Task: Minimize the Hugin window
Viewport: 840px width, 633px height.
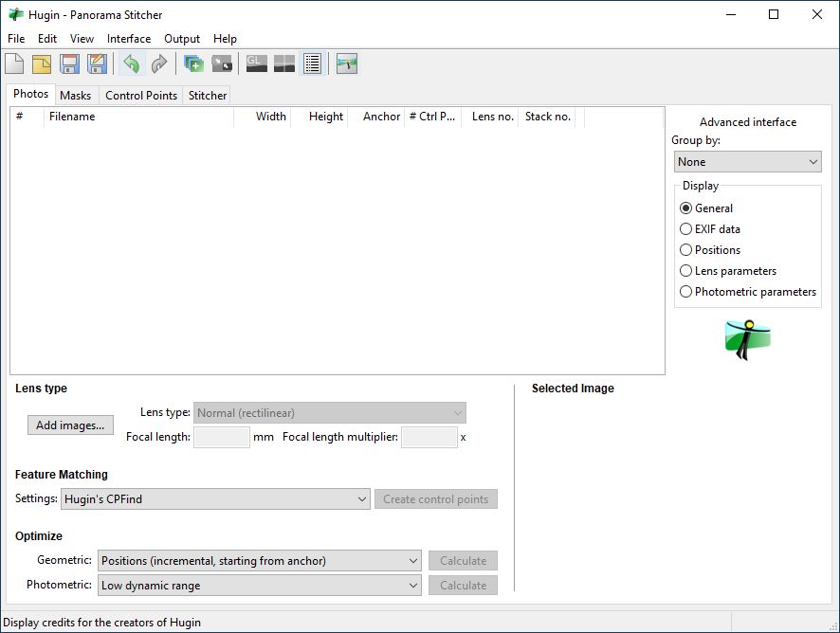Action: pyautogui.click(x=731, y=14)
